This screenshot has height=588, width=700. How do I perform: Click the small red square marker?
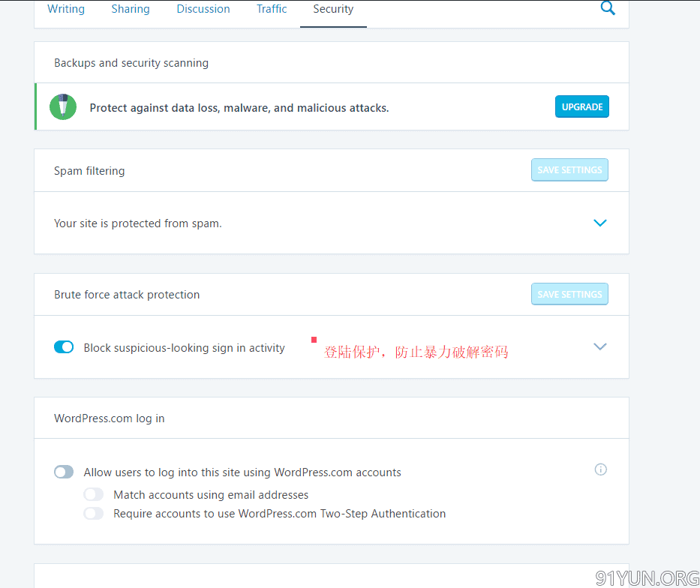[x=314, y=340]
